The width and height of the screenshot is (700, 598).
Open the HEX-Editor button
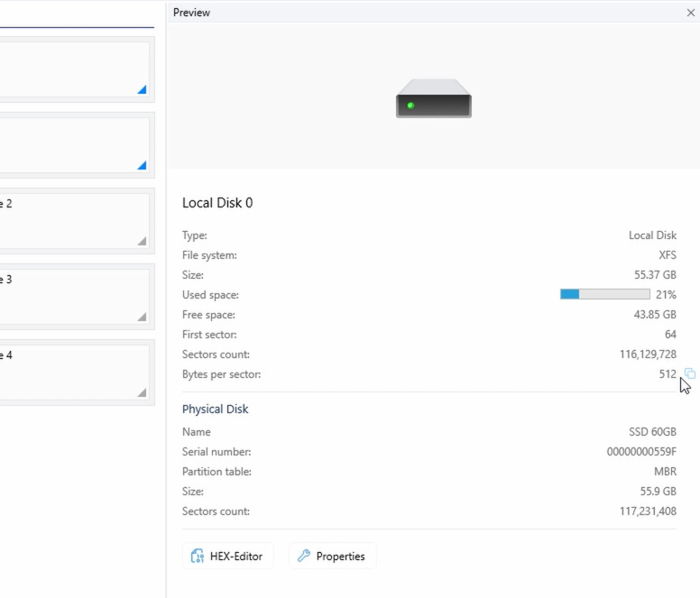pyautogui.click(x=227, y=556)
